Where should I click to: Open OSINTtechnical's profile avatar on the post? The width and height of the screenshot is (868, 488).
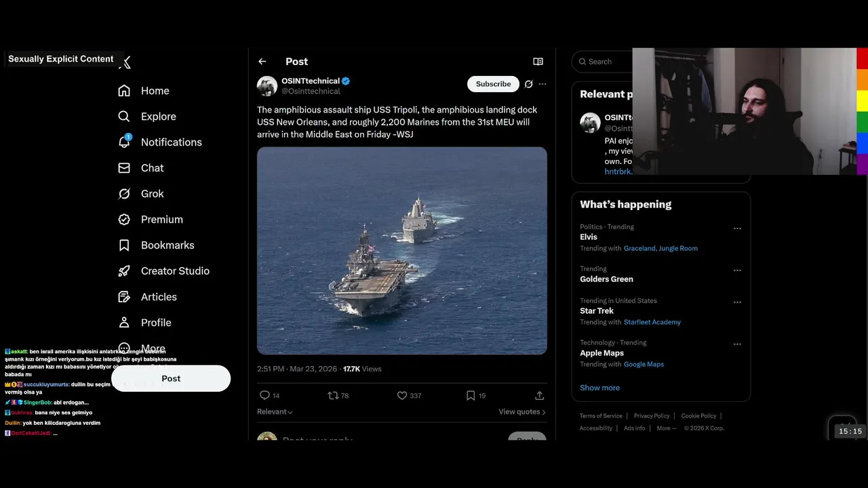click(267, 86)
